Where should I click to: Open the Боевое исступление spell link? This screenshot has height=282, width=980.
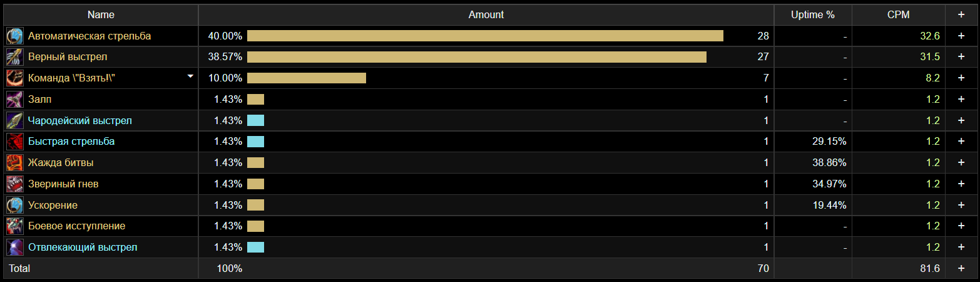[x=76, y=226]
